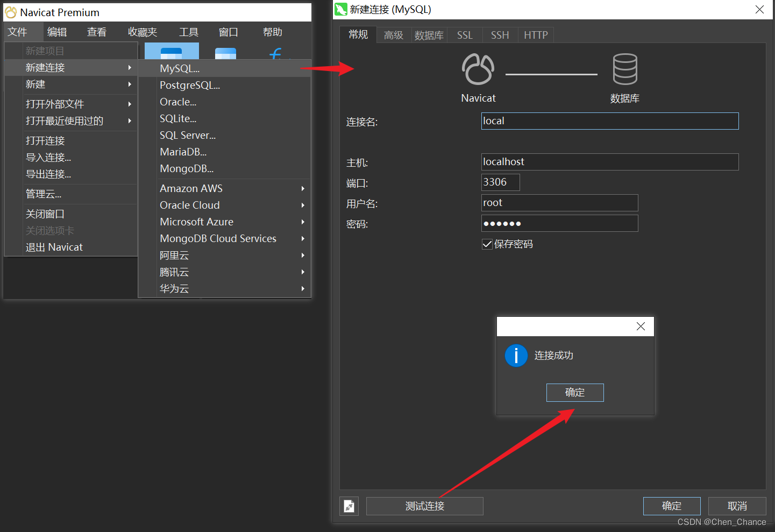The image size is (775, 532).
Task: Focus the 主机 field containing localhost
Action: point(610,162)
